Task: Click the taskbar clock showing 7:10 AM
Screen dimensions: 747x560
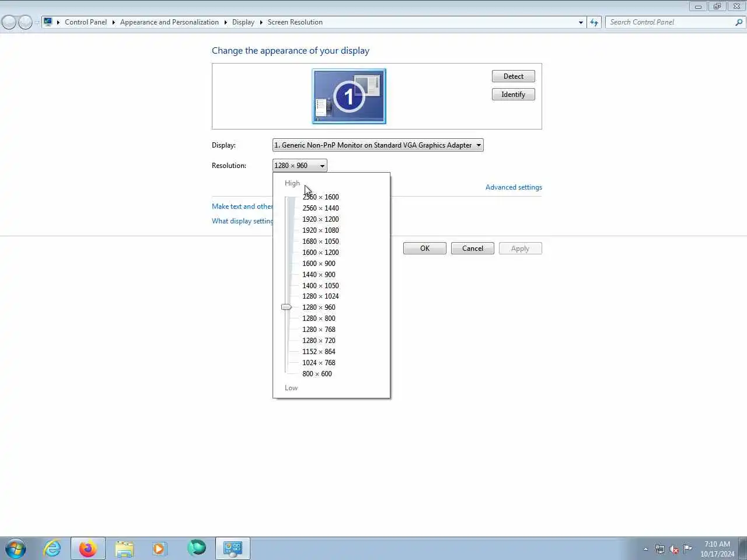Action: tap(717, 549)
